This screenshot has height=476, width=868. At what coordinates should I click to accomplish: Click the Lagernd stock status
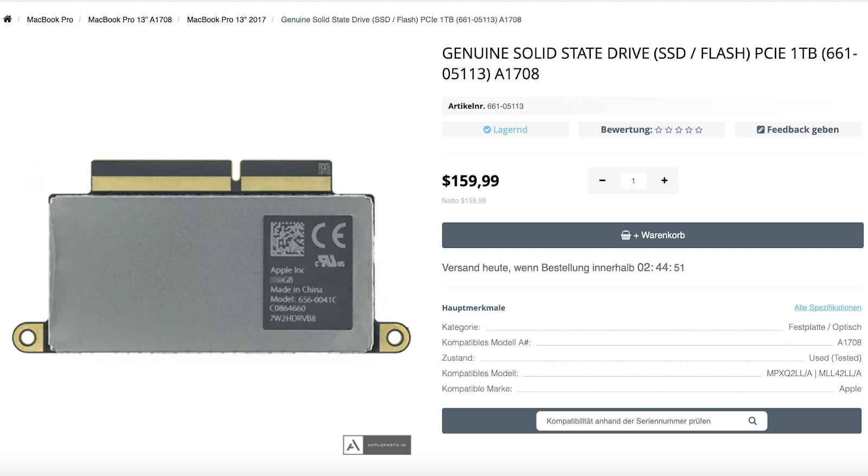click(x=506, y=130)
